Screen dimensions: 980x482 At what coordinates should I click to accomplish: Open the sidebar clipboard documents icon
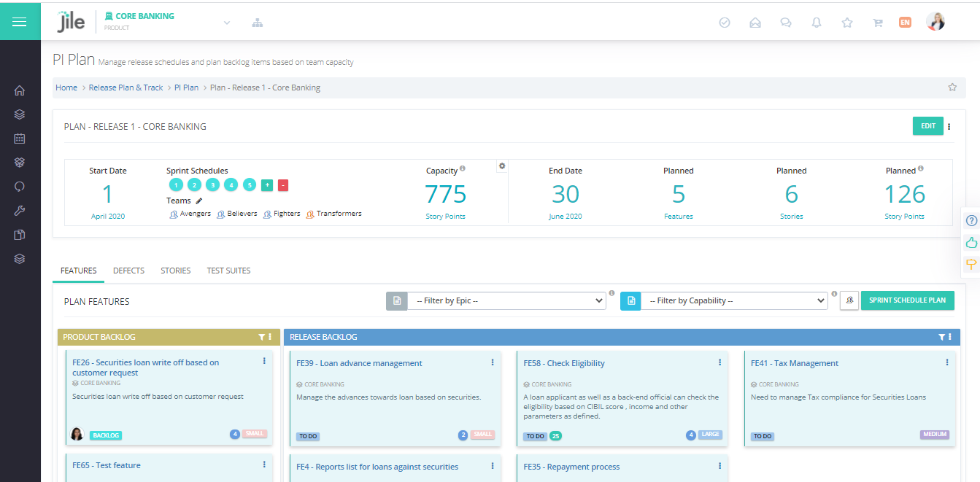pos(20,235)
